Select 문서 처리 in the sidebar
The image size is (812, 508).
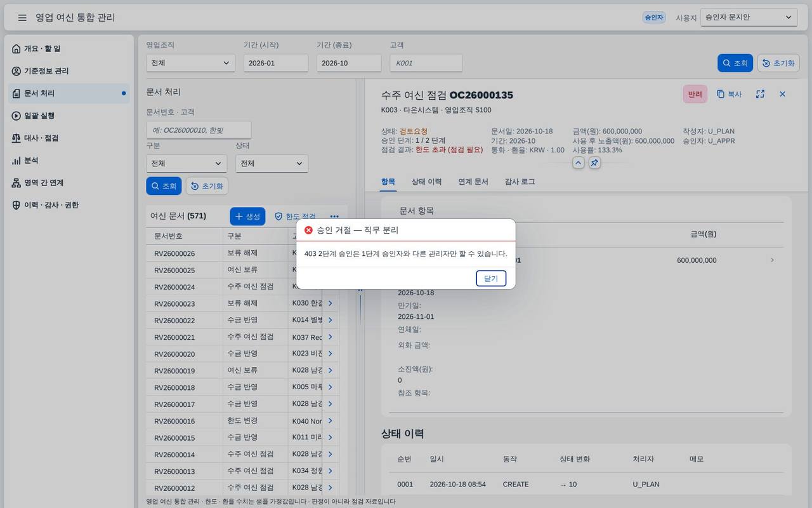pyautogui.click(x=69, y=93)
